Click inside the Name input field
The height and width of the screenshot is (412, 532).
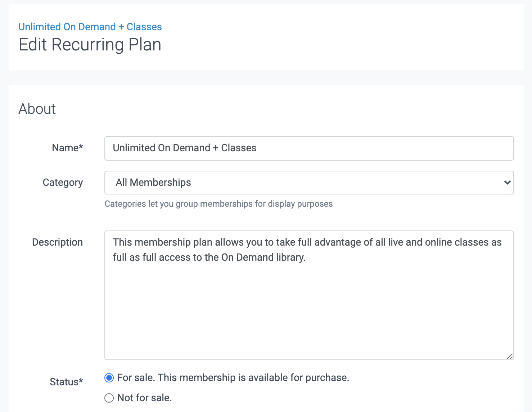pos(309,148)
